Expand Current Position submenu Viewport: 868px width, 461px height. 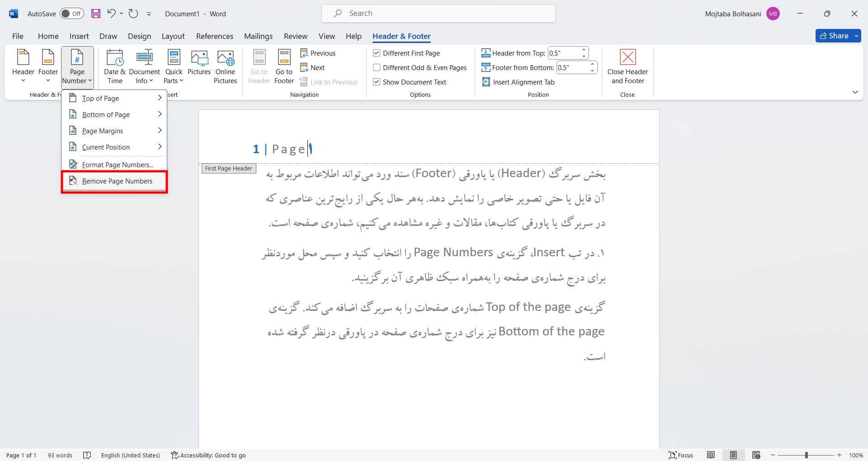coord(114,147)
